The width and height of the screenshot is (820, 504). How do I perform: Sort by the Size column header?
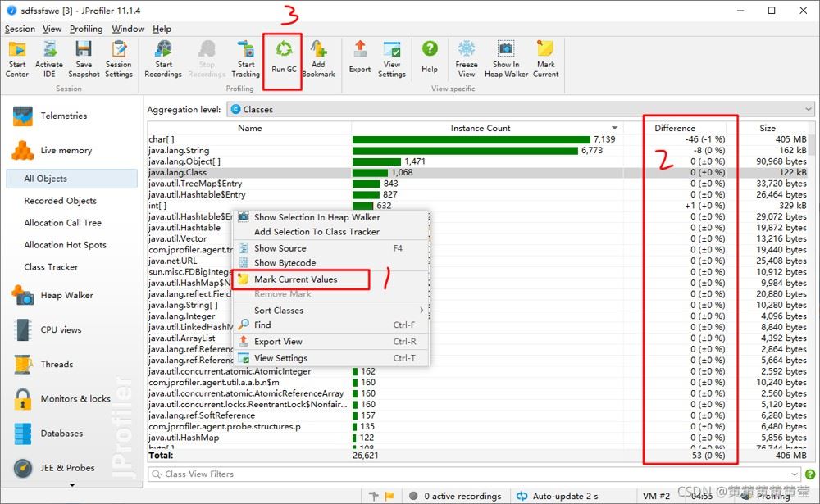point(768,128)
